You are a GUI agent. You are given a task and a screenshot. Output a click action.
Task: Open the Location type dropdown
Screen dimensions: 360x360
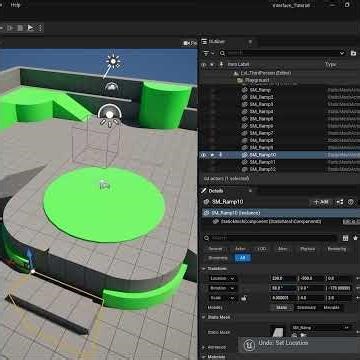click(223, 278)
